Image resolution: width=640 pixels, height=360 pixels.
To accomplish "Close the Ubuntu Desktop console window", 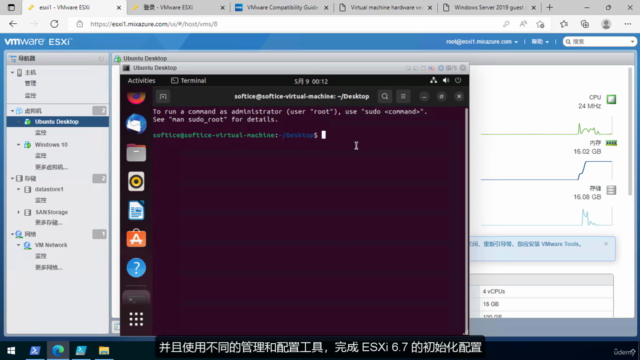I will (x=462, y=68).
